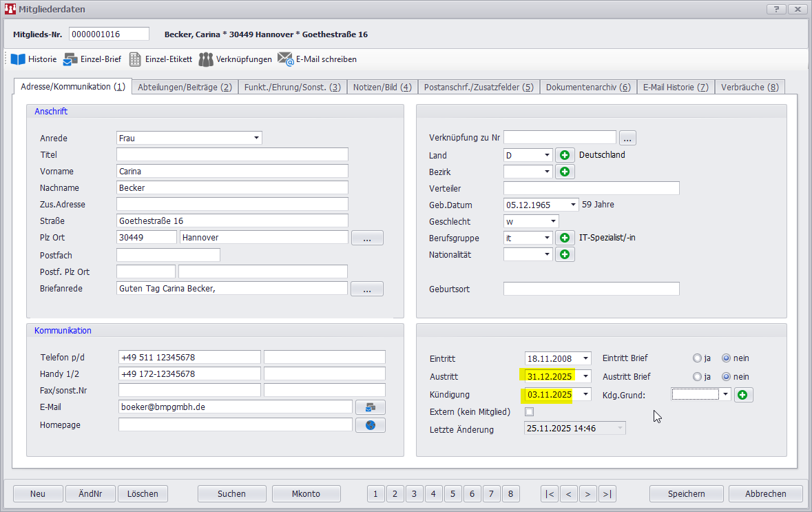Select 'ja' for Eintritt Brief

(698, 358)
